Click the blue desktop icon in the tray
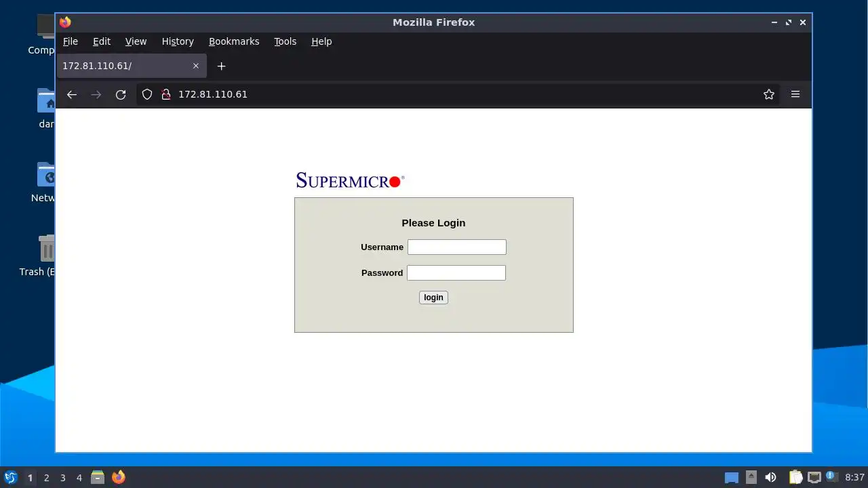The image size is (868, 488). 732,478
